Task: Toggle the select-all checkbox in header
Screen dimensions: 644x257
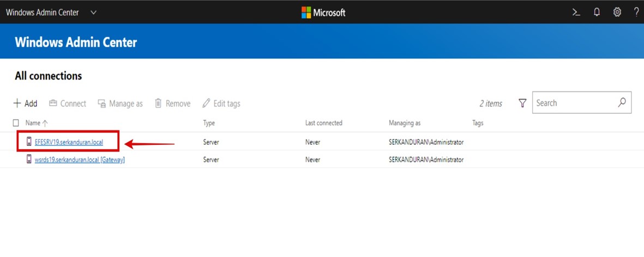Action: click(16, 123)
